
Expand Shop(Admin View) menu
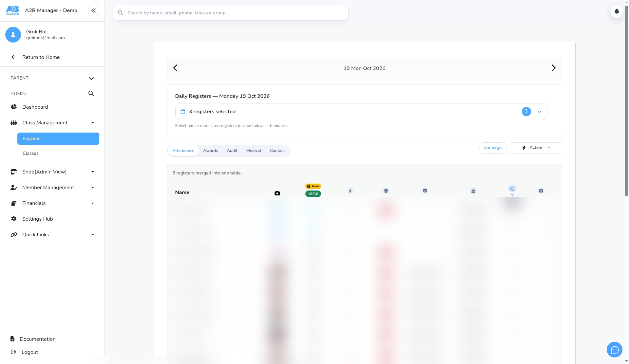coord(52,172)
